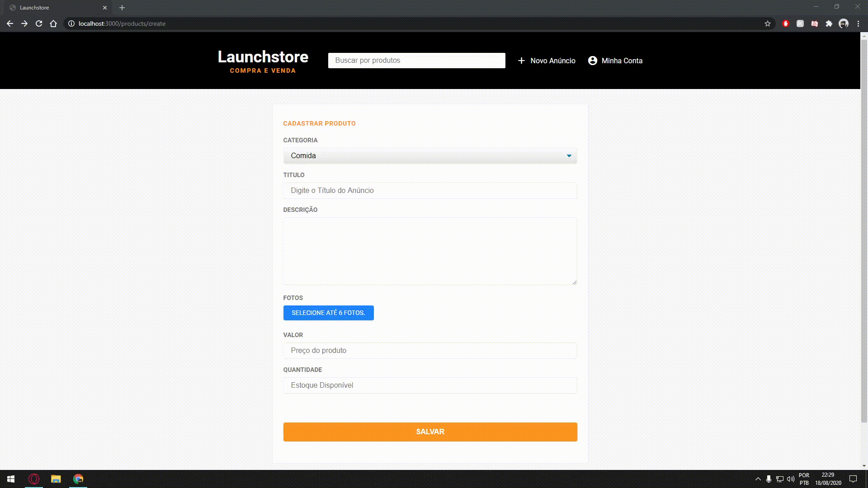Open a new browser tab
868x488 pixels.
pos(122,8)
